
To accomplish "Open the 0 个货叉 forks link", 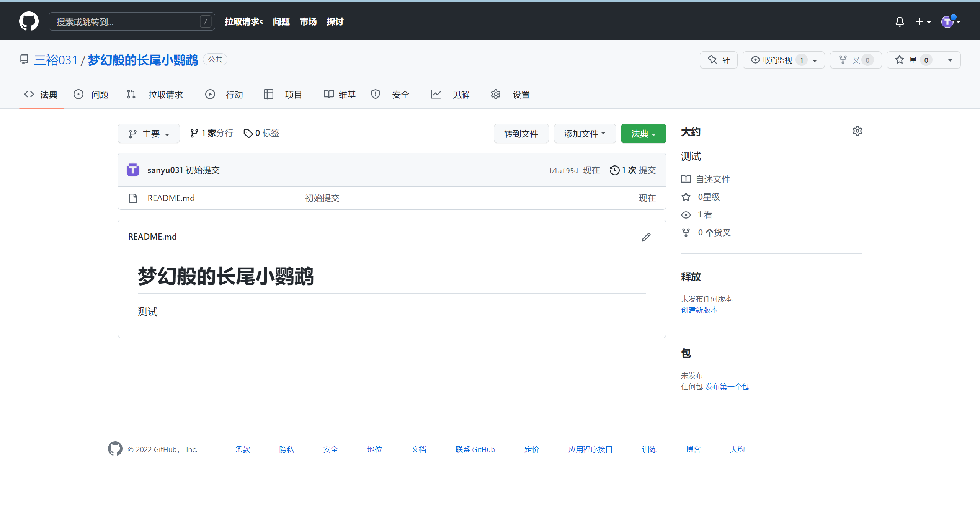I will 706,232.
